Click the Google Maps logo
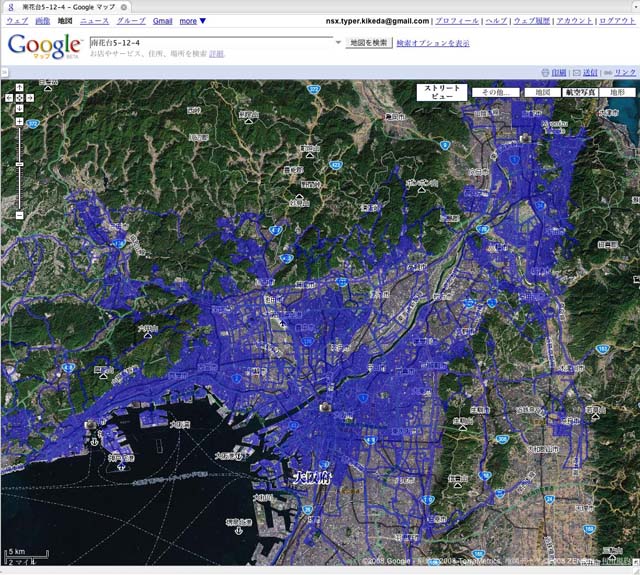640x575 pixels. (x=44, y=46)
